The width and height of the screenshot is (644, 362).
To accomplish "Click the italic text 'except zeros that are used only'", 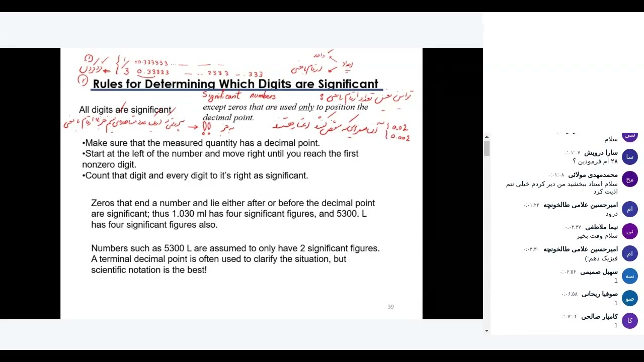I will [x=285, y=112].
